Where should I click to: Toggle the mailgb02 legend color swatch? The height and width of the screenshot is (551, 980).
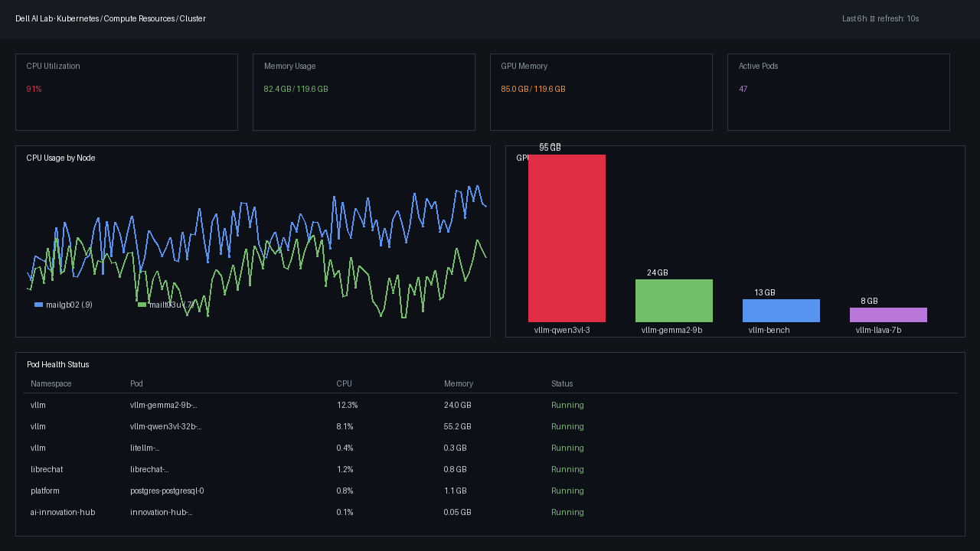click(x=39, y=305)
